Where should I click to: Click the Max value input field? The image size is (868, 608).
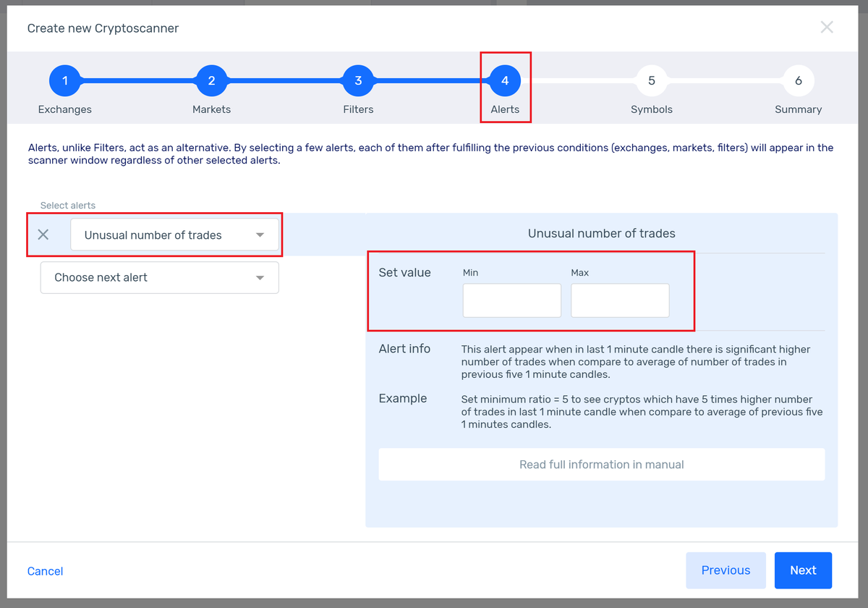point(620,300)
